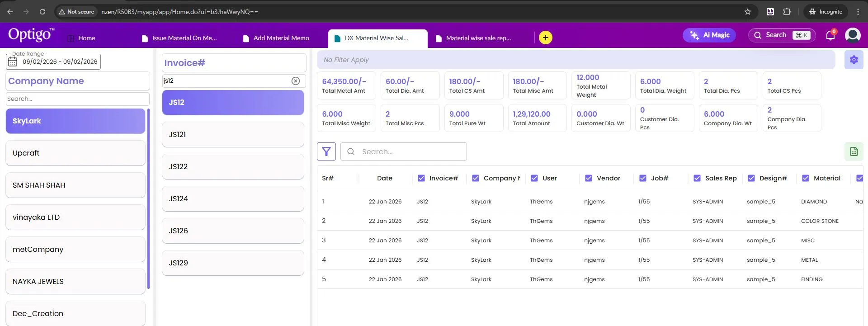Open the user profile avatar

tap(853, 35)
